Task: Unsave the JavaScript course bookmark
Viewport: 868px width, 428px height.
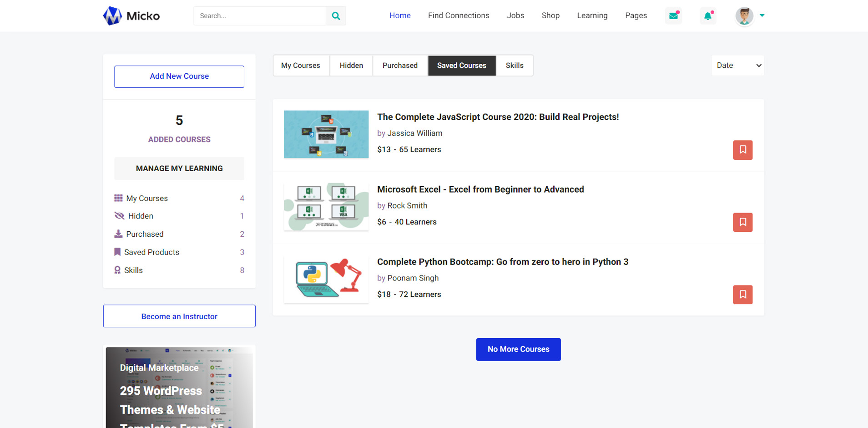Action: pyautogui.click(x=742, y=150)
